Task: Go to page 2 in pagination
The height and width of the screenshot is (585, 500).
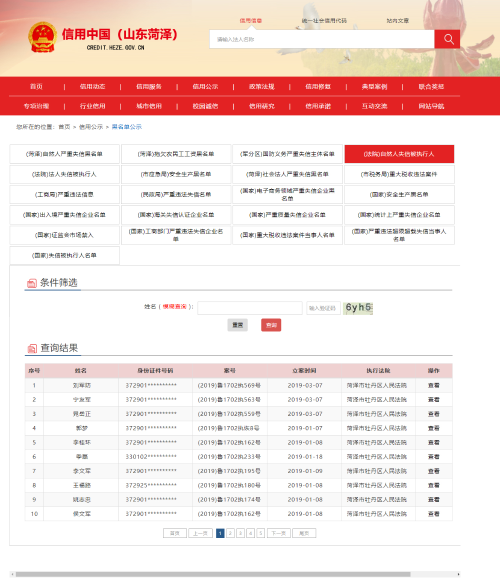Action: pyautogui.click(x=230, y=534)
